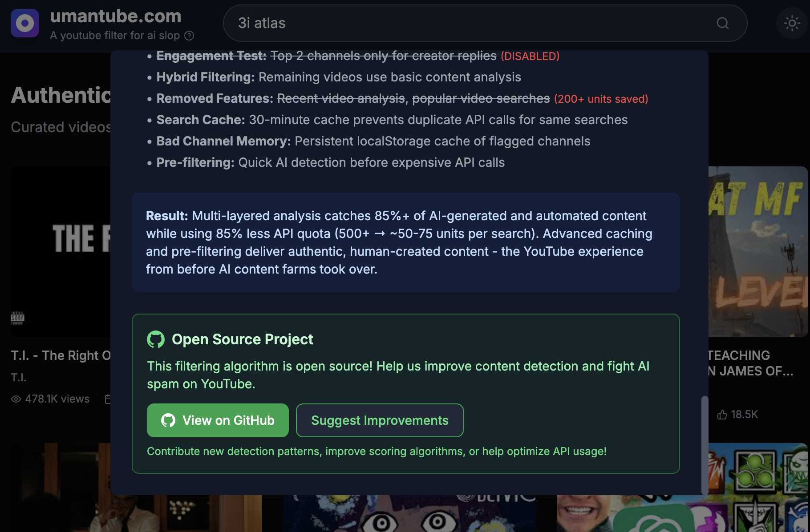Click the GitHub icon inside the green button

pos(169,420)
